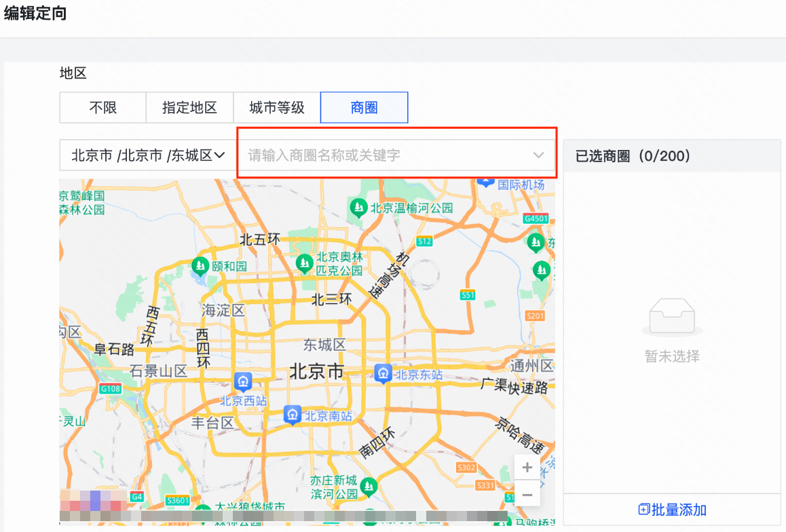Viewport: 786px width, 532px height.
Task: Switch to the 城市等级 tab
Action: pyautogui.click(x=276, y=107)
